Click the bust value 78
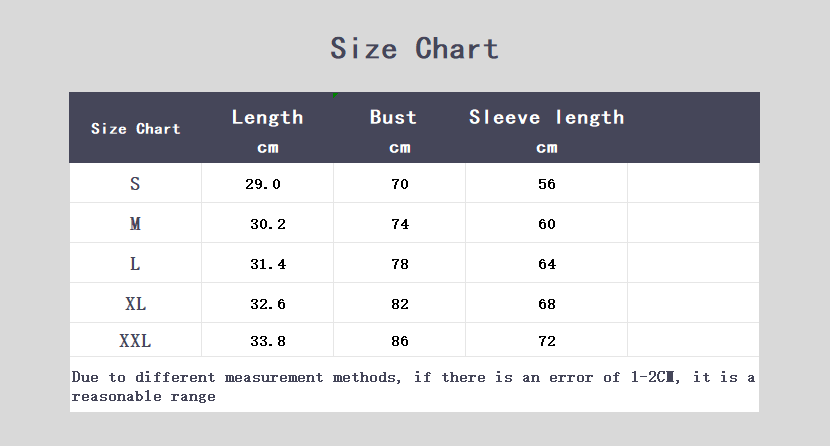 400,264
